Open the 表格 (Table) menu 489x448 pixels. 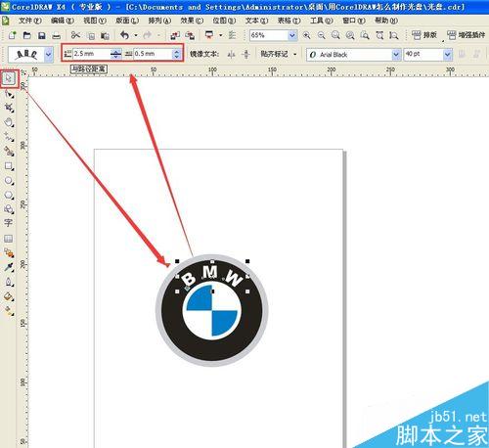(289, 21)
